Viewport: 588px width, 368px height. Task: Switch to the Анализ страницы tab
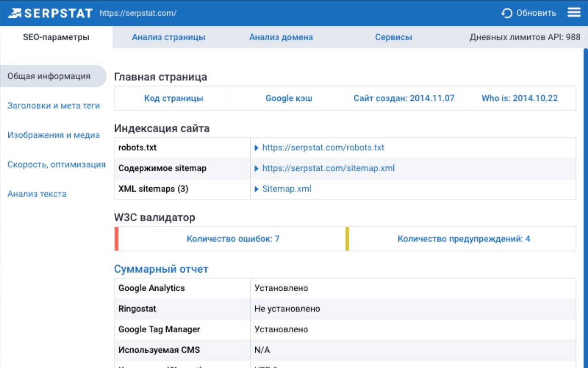(169, 37)
